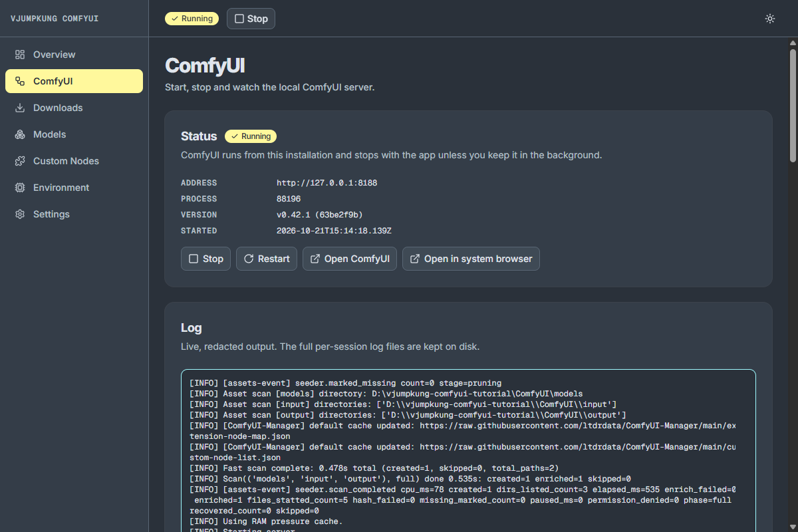Viewport: 798px width, 532px height.
Task: Click Stop in the Status card
Action: click(x=205, y=259)
